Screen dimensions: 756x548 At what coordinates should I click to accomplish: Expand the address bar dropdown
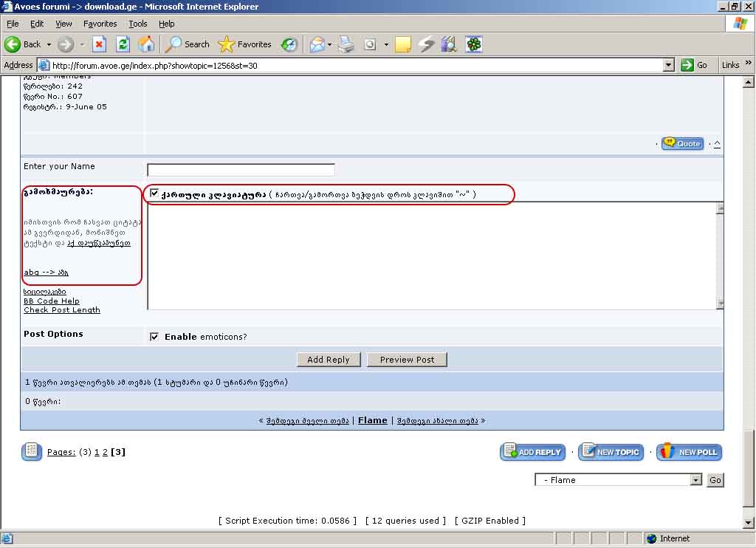[668, 65]
